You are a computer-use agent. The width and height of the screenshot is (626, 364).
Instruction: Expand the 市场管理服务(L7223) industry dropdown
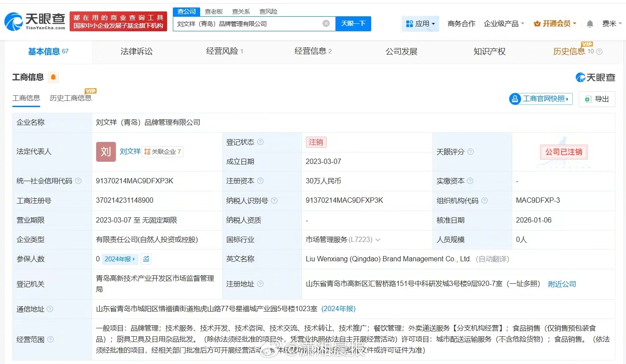tap(378, 239)
